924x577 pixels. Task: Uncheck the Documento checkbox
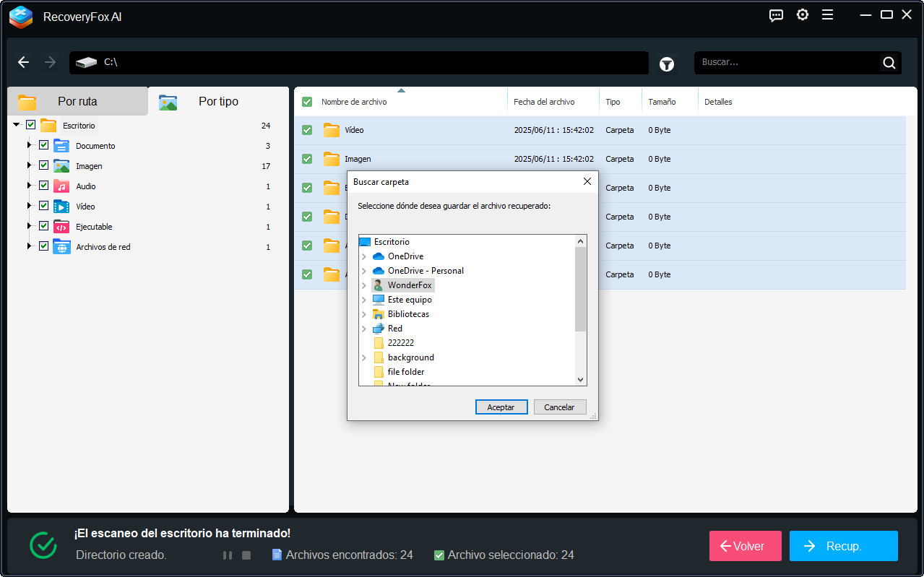click(x=43, y=145)
